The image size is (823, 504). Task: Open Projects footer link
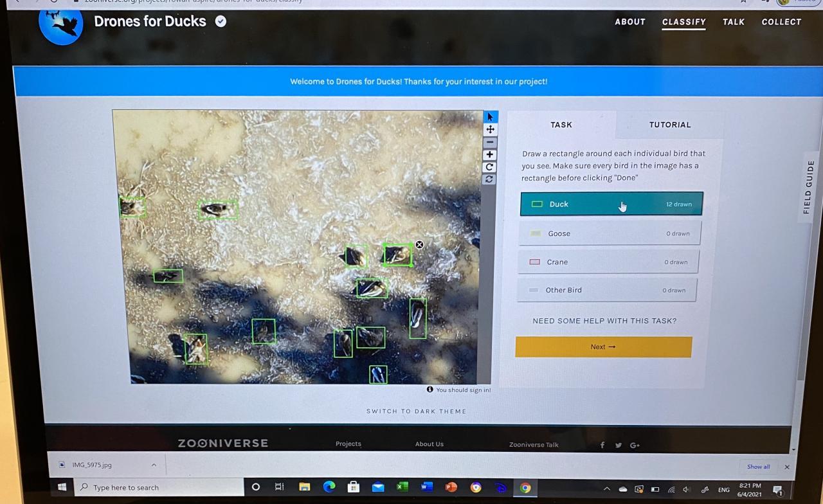pyautogui.click(x=348, y=444)
